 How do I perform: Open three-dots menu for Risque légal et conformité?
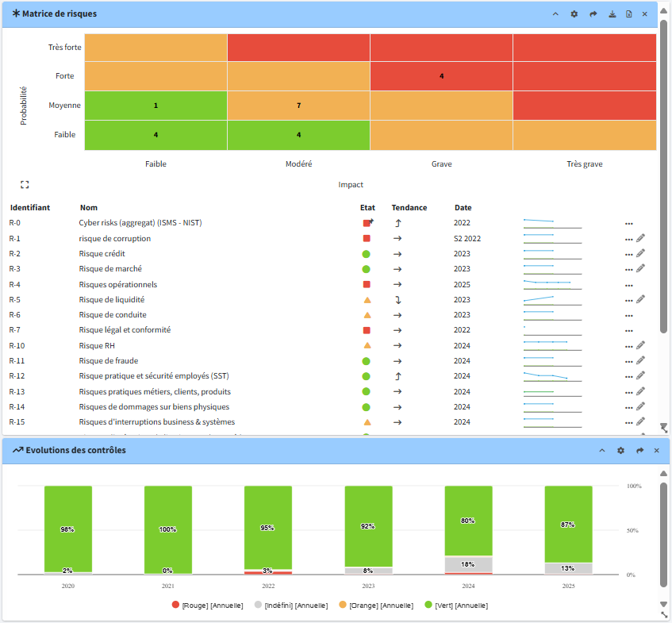[x=629, y=331]
